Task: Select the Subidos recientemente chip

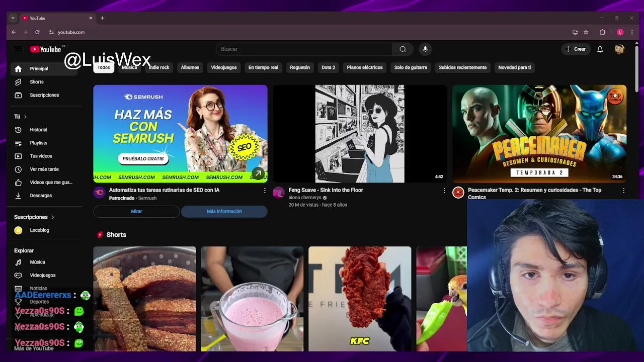Action: tap(462, 67)
